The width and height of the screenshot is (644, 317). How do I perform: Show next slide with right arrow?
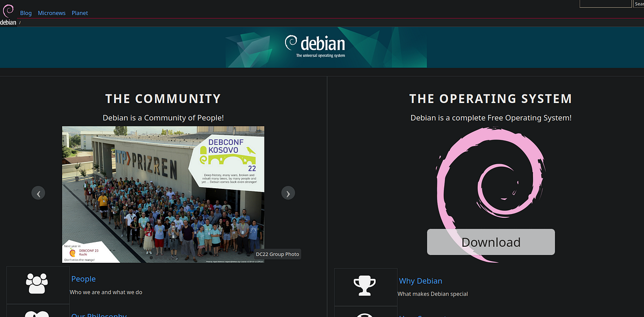click(288, 193)
